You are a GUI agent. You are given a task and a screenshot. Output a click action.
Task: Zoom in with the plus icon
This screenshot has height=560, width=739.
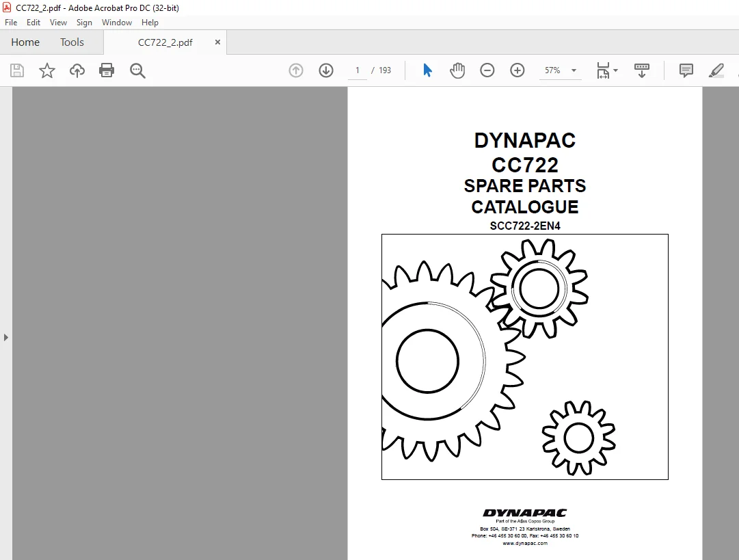pos(518,70)
